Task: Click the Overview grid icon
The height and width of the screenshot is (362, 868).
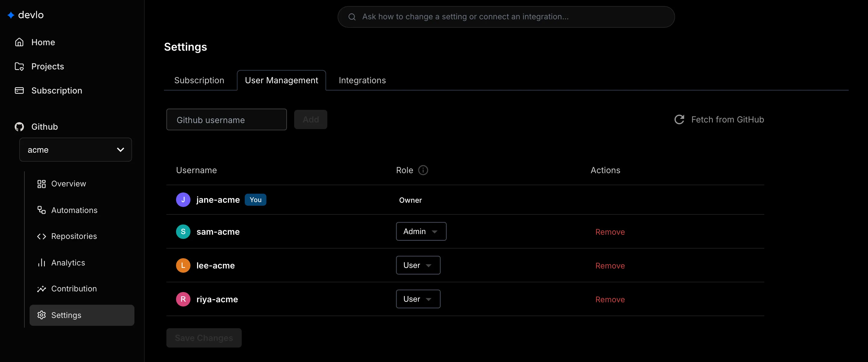Action: pos(42,184)
